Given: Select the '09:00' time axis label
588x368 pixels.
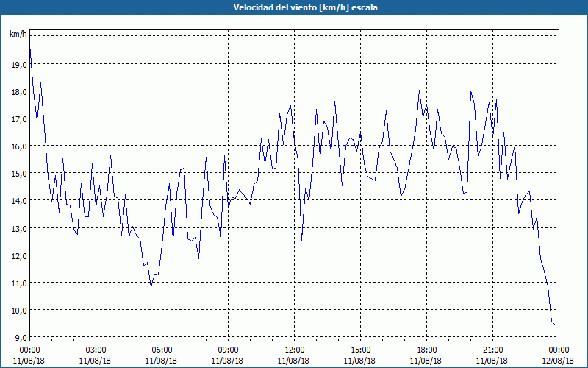Looking at the screenshot, I should pyautogui.click(x=228, y=350).
